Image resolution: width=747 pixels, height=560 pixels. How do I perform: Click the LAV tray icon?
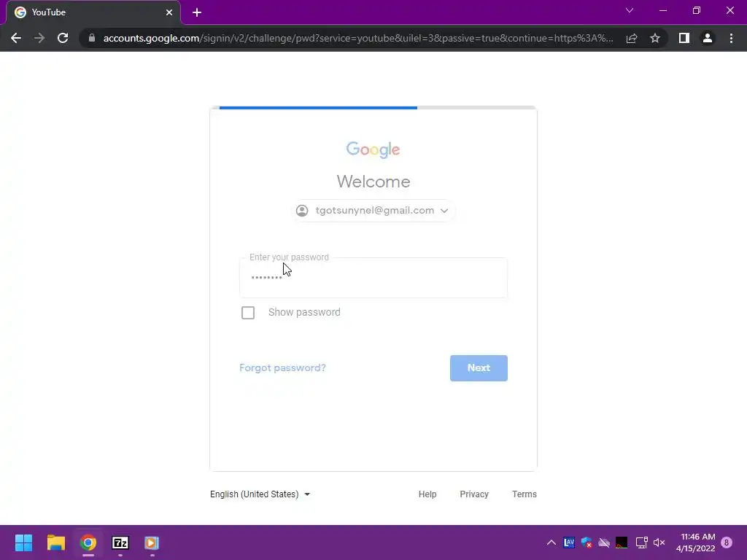click(x=569, y=542)
